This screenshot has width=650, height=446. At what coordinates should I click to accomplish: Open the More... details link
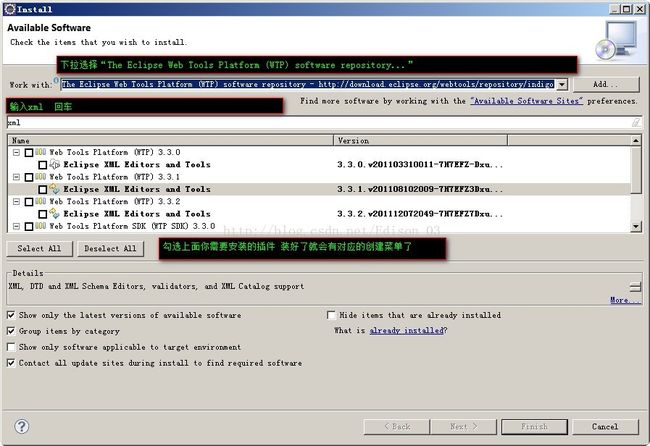pyautogui.click(x=625, y=300)
